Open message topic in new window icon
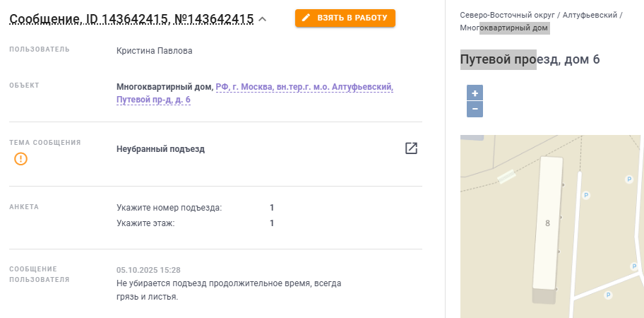This screenshot has height=318, width=644. pos(411,148)
